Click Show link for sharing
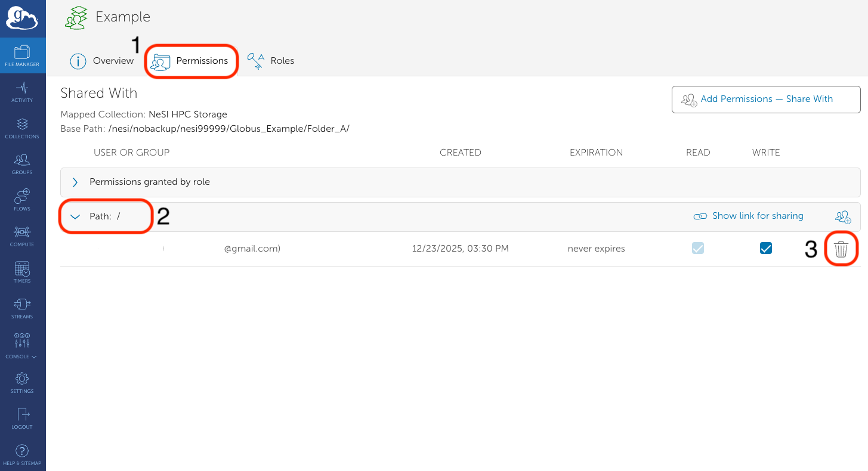This screenshot has height=471, width=868. 749,216
